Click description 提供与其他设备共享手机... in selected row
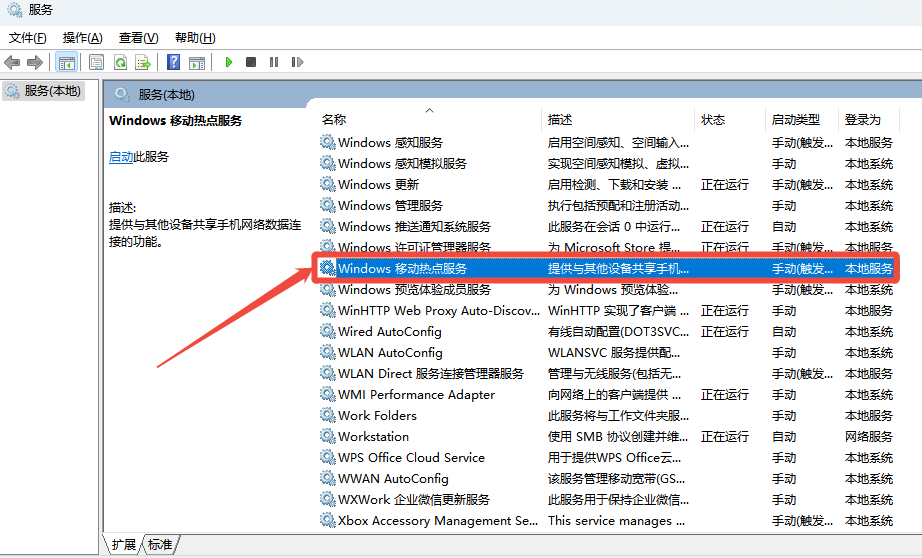 click(618, 269)
